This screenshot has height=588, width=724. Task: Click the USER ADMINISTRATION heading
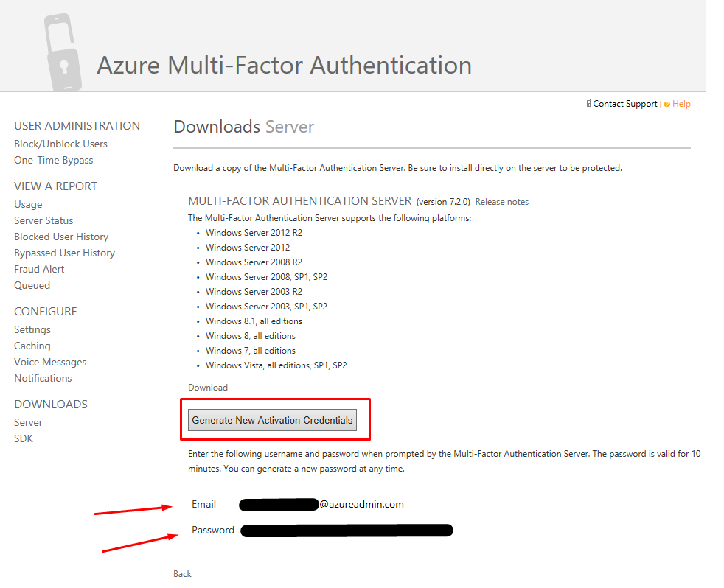coord(77,126)
